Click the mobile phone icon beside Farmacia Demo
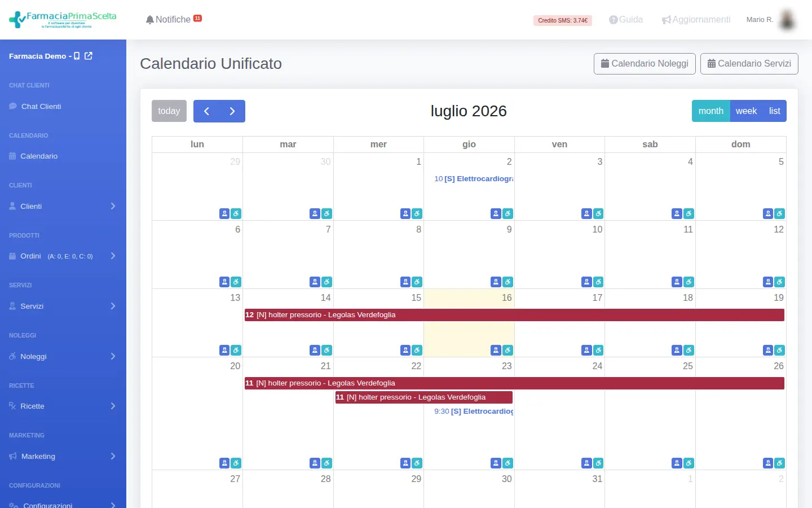This screenshot has width=812, height=508. 77,56
